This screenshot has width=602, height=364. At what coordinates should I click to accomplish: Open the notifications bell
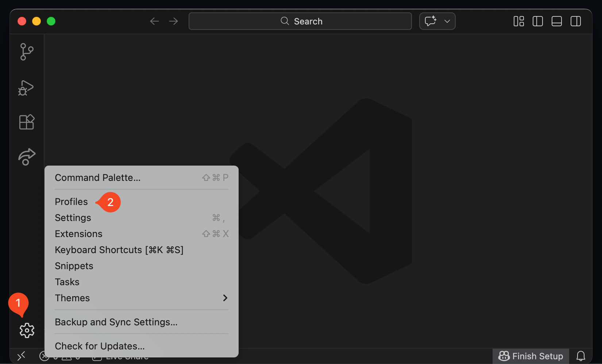point(580,356)
